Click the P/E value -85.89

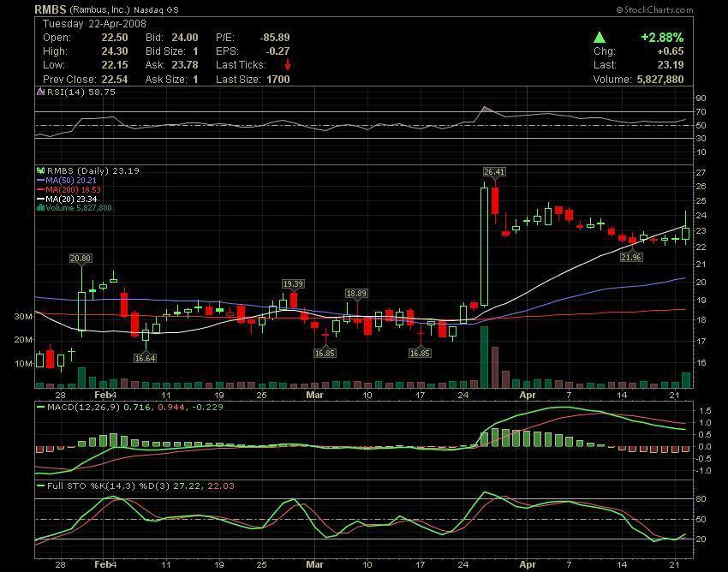click(275, 38)
